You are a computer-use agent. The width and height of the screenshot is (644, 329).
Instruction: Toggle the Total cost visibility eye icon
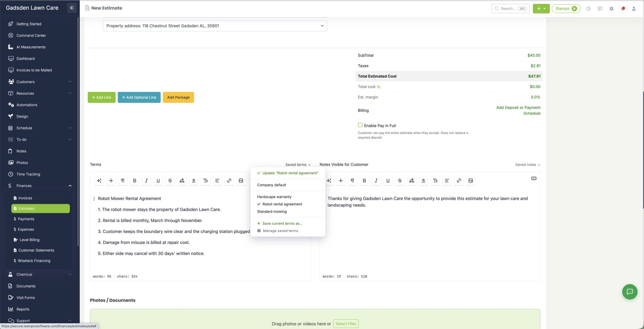tap(379, 87)
